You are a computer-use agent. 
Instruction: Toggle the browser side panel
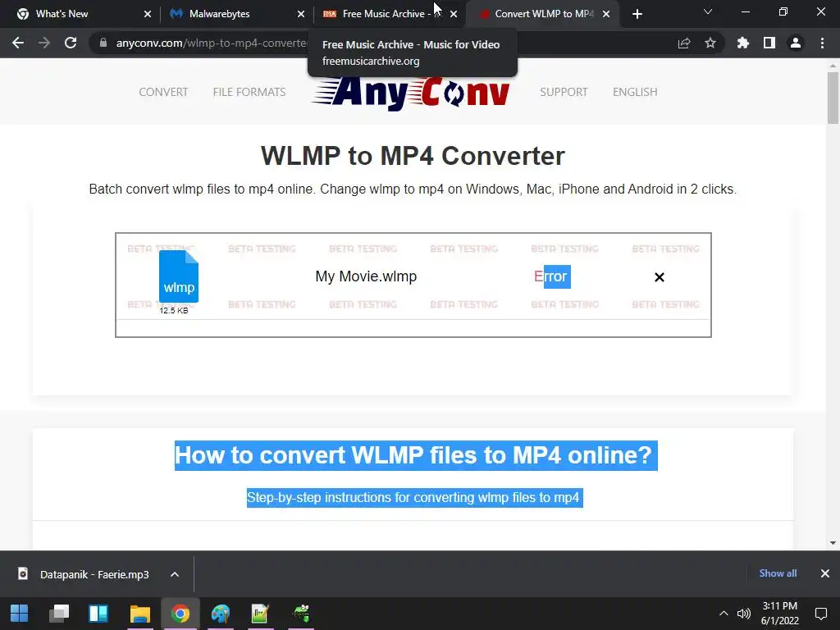(x=769, y=43)
